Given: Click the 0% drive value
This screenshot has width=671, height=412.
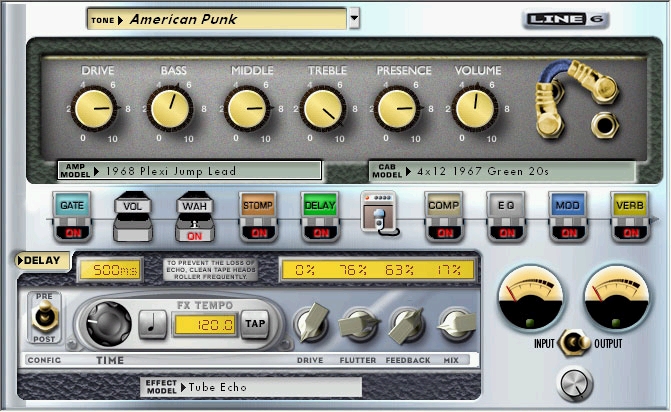Looking at the screenshot, I should [x=305, y=270].
